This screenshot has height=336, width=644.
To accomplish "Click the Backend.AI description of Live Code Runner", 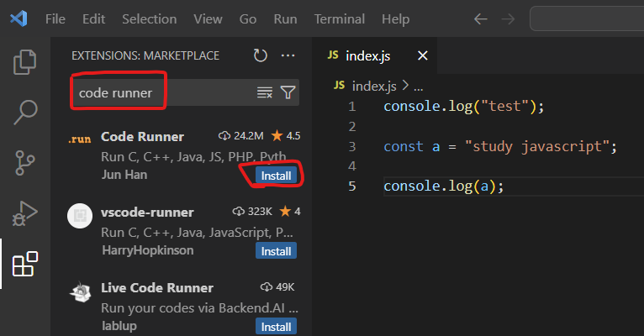I will point(199,308).
